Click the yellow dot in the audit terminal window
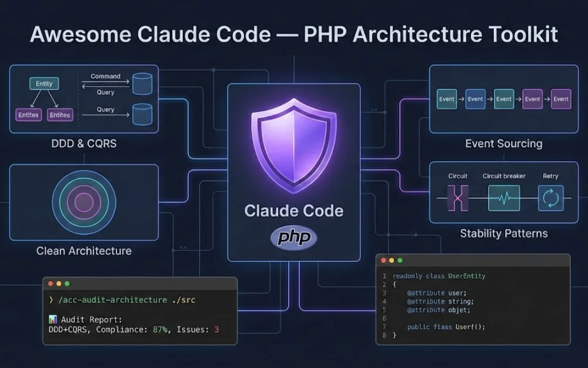The image size is (588, 368). pos(59,284)
